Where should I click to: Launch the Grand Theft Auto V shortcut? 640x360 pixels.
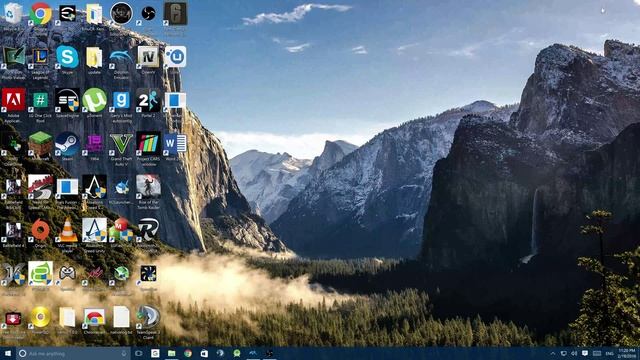click(121, 144)
